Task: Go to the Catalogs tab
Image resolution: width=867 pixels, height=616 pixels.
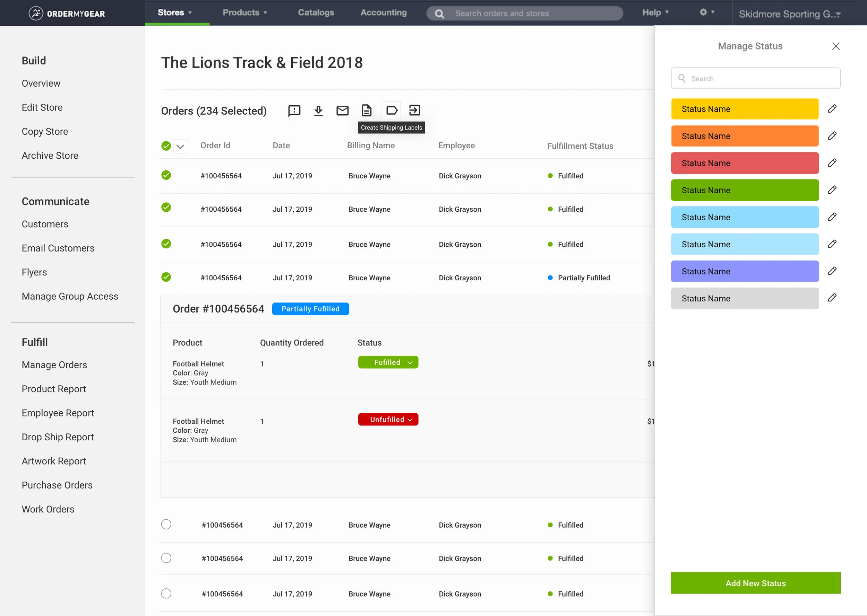Action: point(316,12)
